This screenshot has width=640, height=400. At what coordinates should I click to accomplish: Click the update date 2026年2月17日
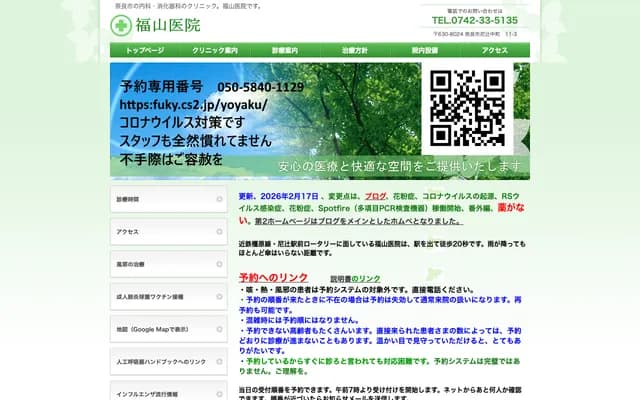tap(289, 196)
